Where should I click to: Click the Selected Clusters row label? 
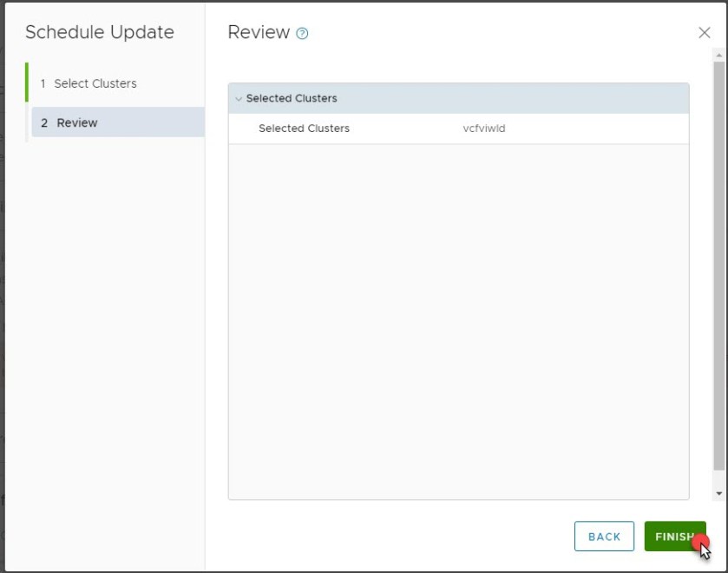(x=304, y=128)
